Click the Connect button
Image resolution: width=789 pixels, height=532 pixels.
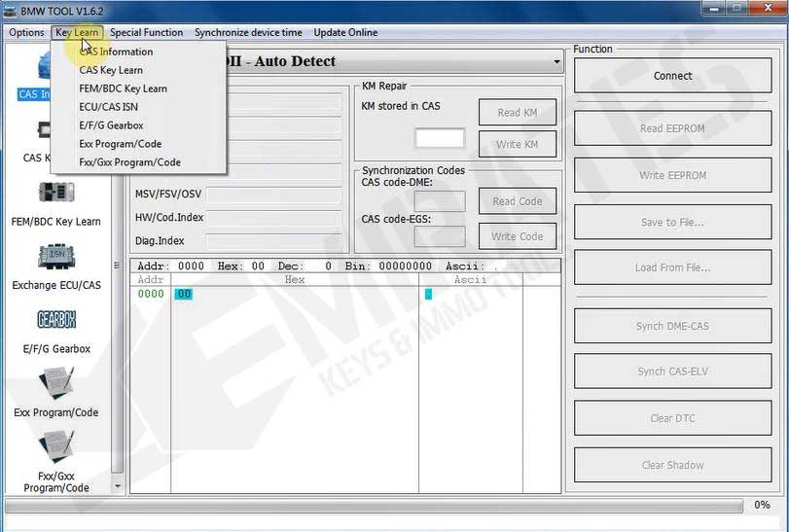[x=673, y=76]
